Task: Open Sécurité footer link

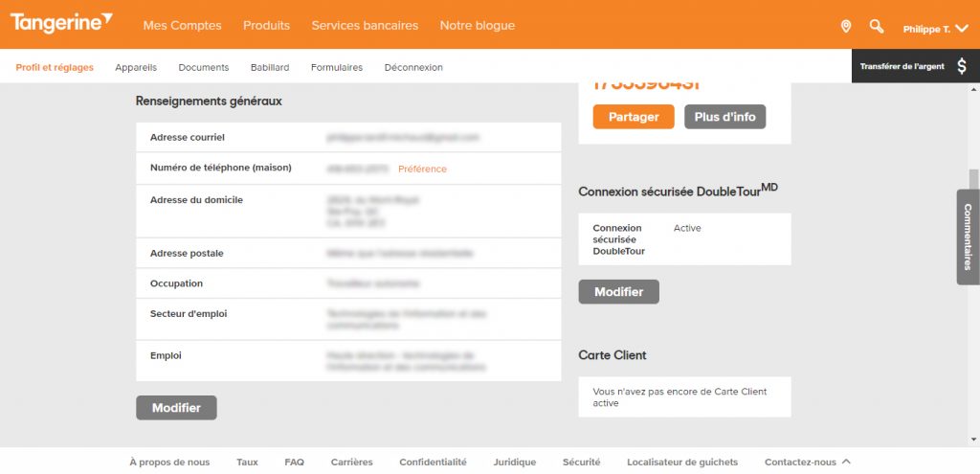Action: tap(581, 463)
